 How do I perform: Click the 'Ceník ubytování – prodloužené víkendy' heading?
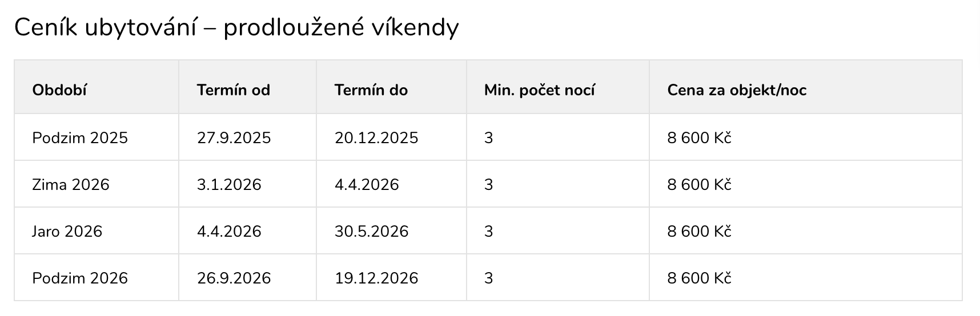(x=236, y=28)
